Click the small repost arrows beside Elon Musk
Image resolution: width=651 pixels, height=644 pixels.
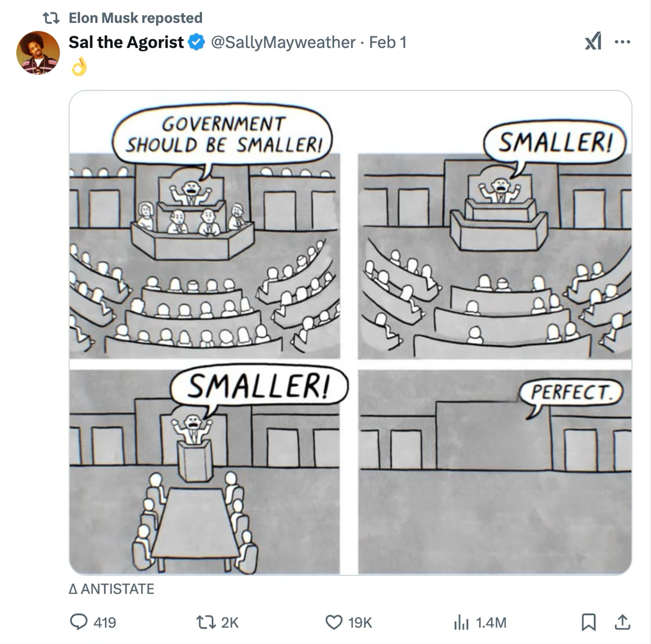(x=51, y=18)
